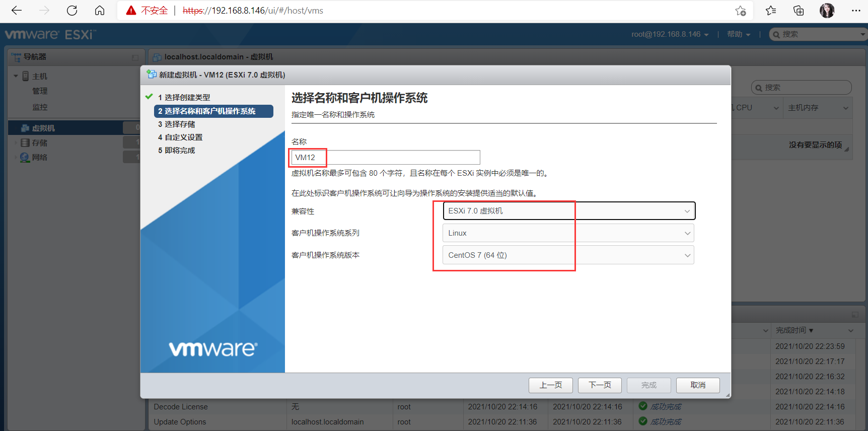Click the 2021/10/20 22:17:17 completion time

pos(810,362)
